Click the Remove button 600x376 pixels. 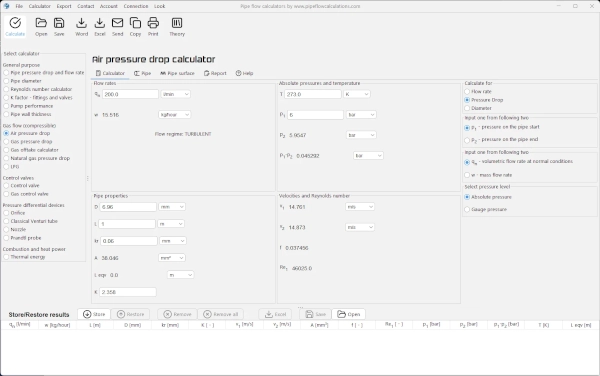[x=177, y=314]
